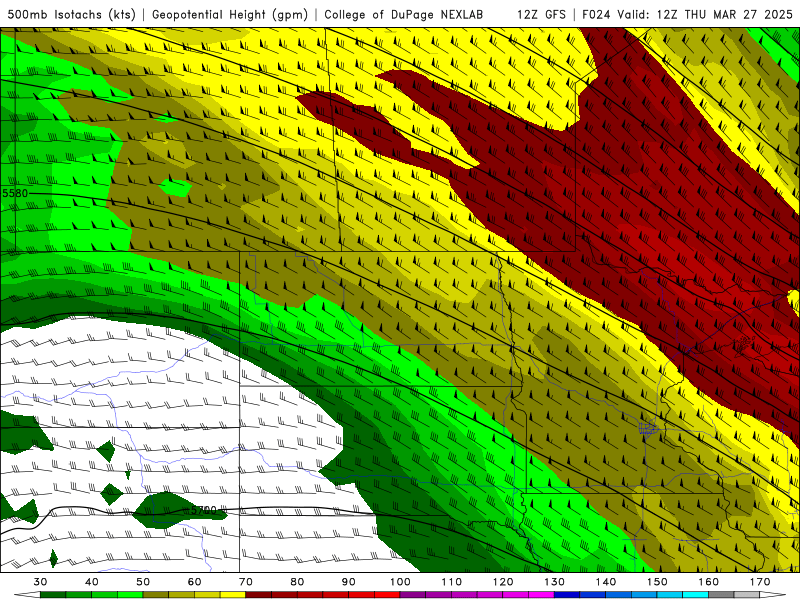
Task: Click the 'College of DuPage NEXLAB' credit
Action: pyautogui.click(x=404, y=15)
